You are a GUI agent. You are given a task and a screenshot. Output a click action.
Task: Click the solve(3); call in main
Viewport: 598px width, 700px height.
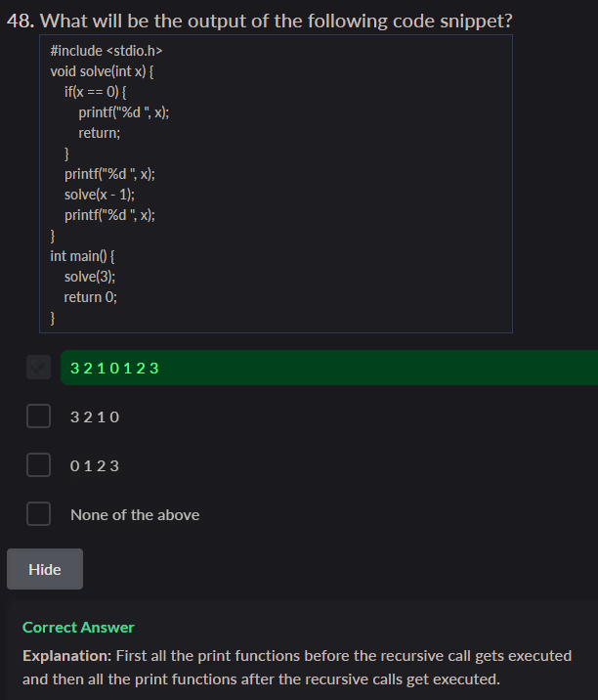pyautogui.click(x=90, y=277)
